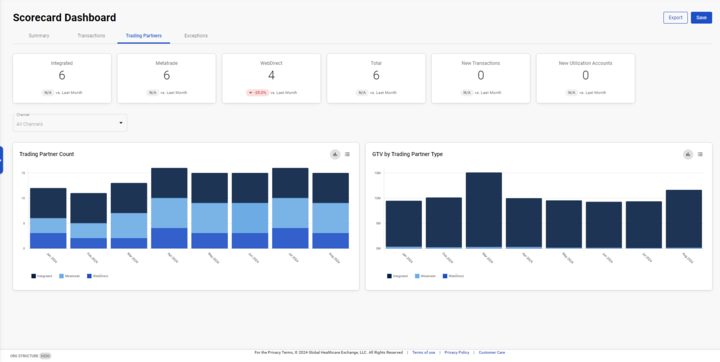Open list menu icon in Trading Partner Count
This screenshot has width=720, height=362.
(347, 154)
